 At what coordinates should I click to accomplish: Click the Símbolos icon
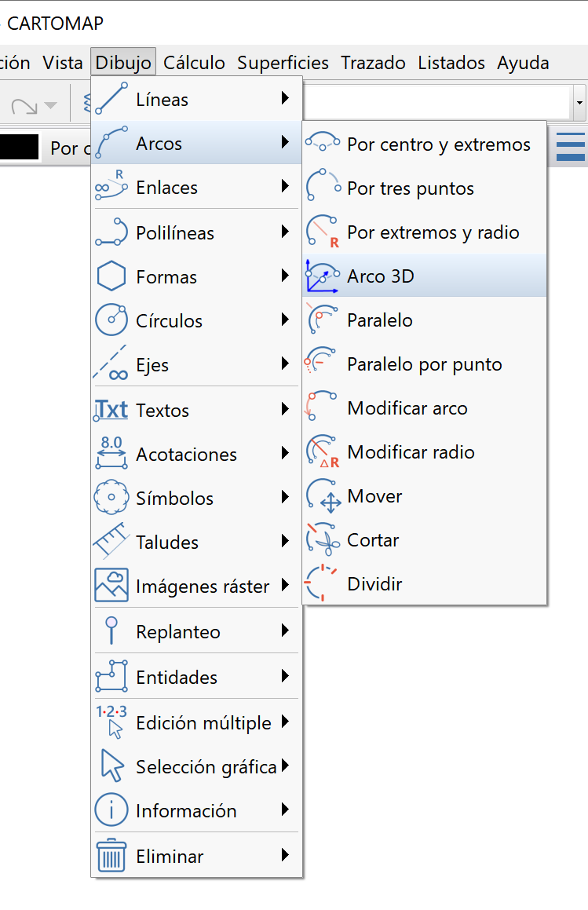(111, 497)
